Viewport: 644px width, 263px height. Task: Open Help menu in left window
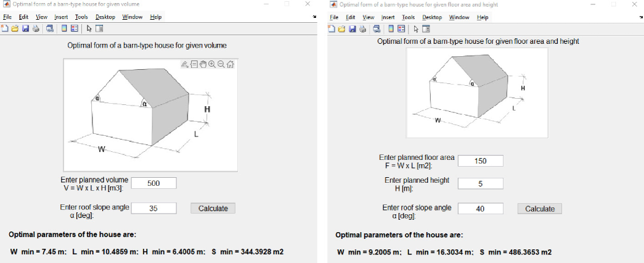156,17
